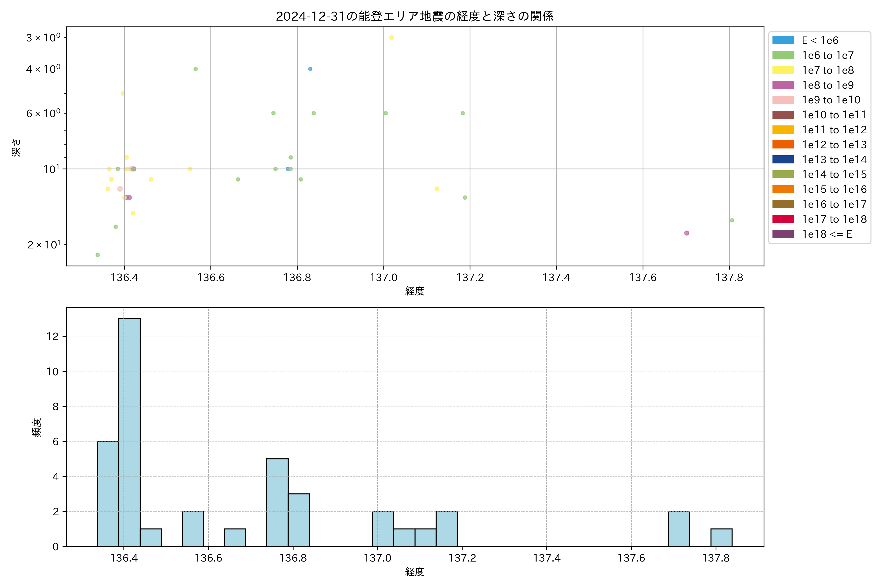This screenshot has height=588, width=882.
Task: Click the pink 1e9 to 1e10 legend swatch
Action: [x=783, y=100]
